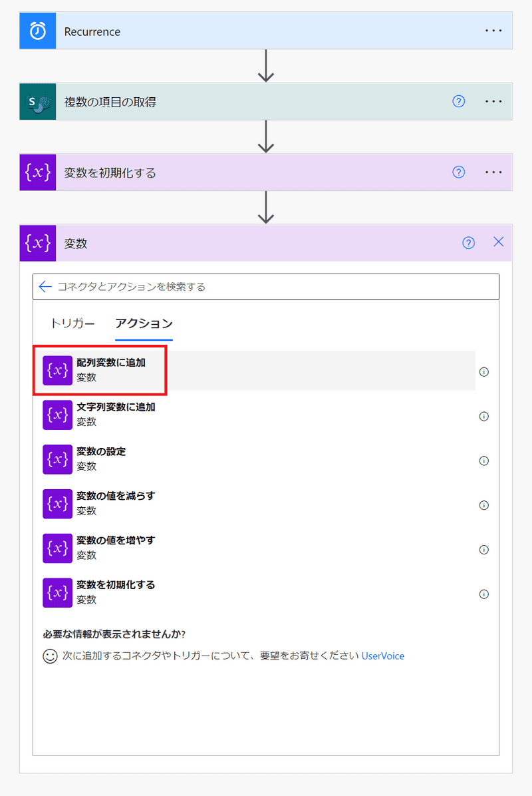The width and height of the screenshot is (532, 796).
Task: Open ellipsis menu for 変数を初期化する
Action: point(493,172)
